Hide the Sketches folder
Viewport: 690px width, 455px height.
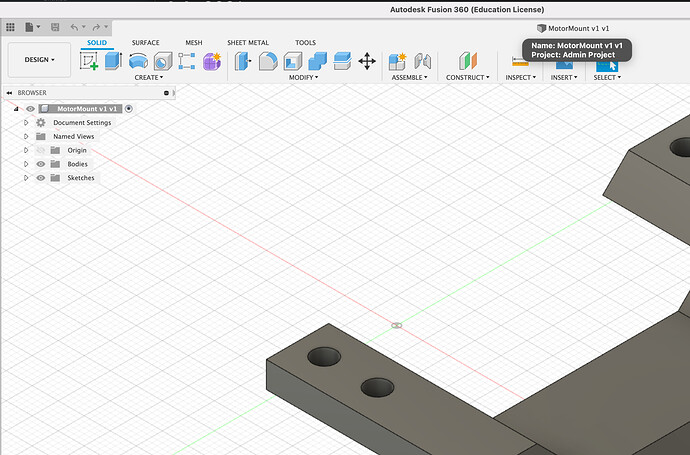pyautogui.click(x=40, y=178)
